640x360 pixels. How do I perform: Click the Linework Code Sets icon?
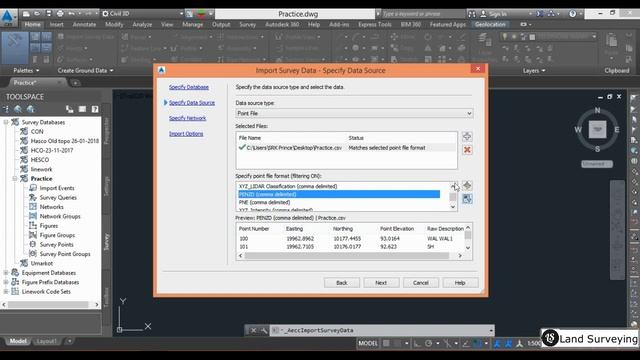pyautogui.click(x=15, y=291)
